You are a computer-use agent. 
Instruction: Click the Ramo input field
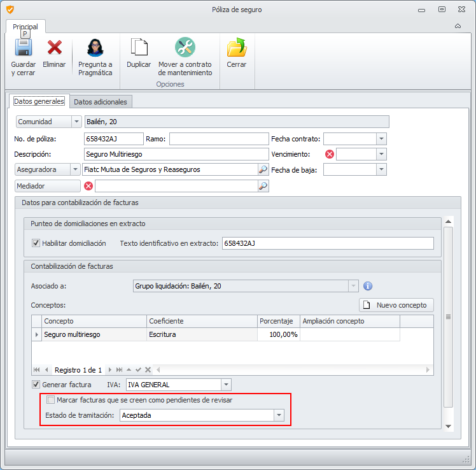coord(219,139)
